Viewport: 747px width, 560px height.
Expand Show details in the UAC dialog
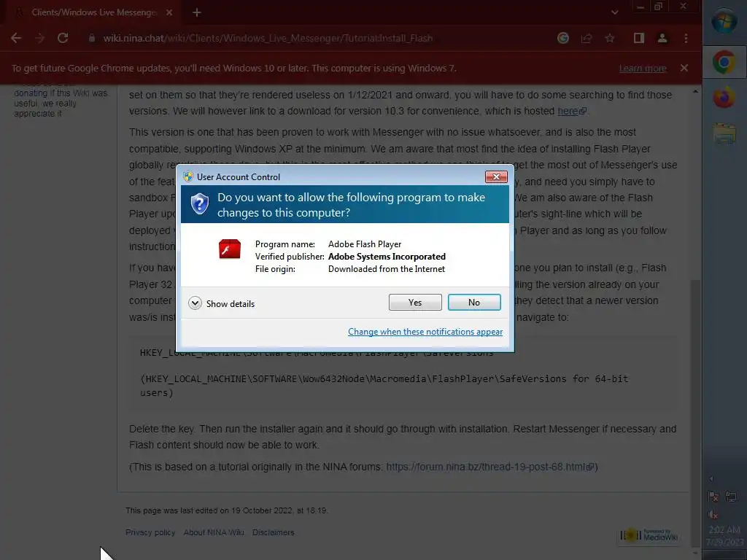(222, 303)
